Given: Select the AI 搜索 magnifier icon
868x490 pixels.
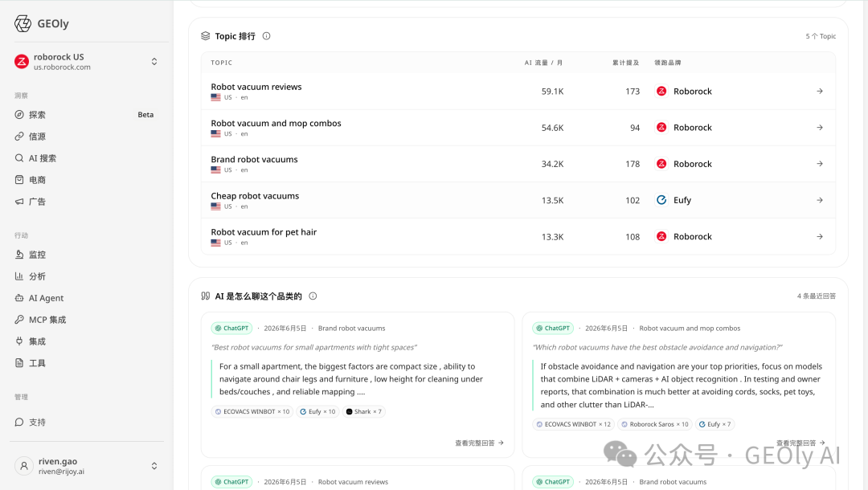Looking at the screenshot, I should pos(19,158).
